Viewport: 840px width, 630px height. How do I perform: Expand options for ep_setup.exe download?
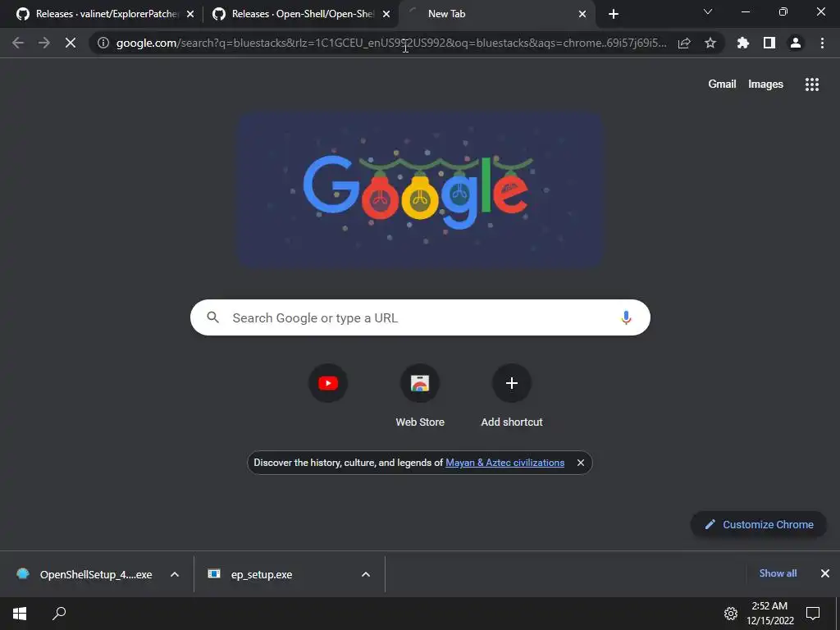coord(366,574)
